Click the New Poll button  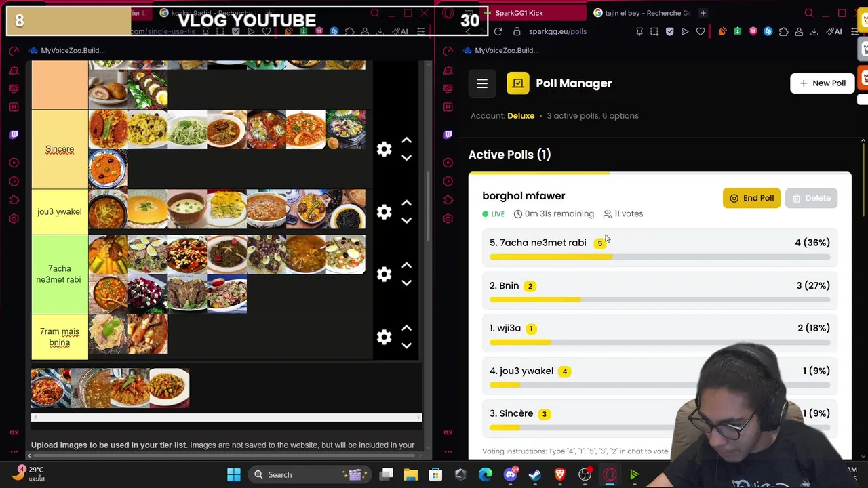pos(822,83)
